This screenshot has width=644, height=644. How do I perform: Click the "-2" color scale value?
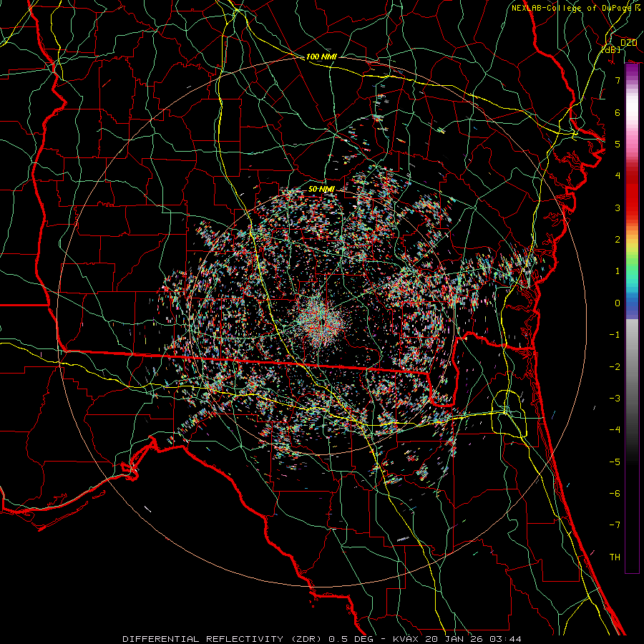(615, 367)
